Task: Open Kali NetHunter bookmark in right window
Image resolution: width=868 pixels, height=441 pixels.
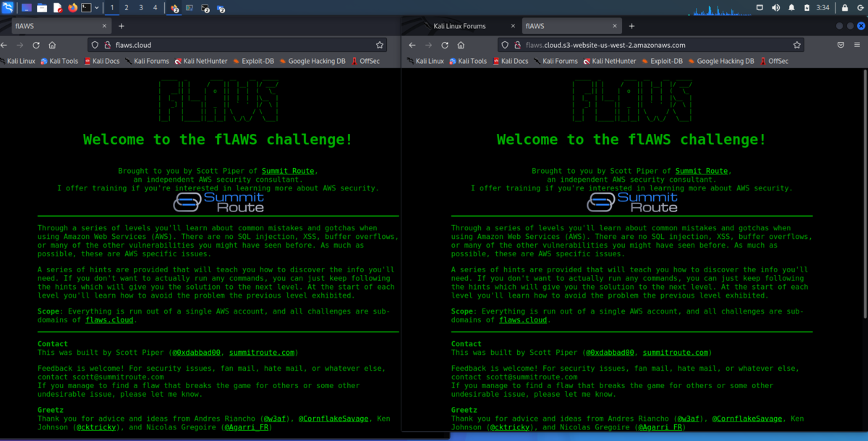Action: (609, 62)
